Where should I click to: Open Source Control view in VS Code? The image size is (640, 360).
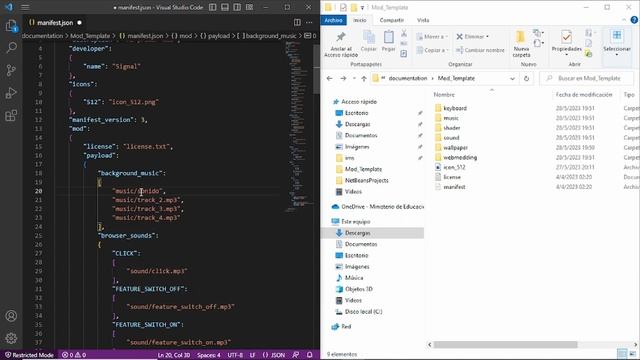(x=11, y=70)
